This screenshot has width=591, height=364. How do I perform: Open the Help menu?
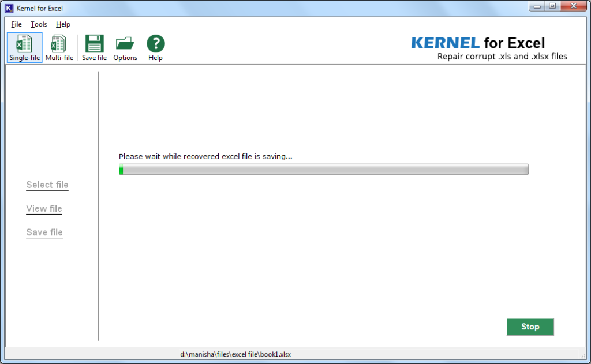coord(63,24)
